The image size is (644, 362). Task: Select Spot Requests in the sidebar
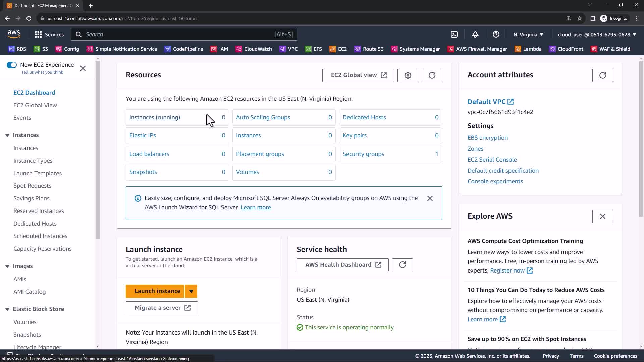(32, 186)
